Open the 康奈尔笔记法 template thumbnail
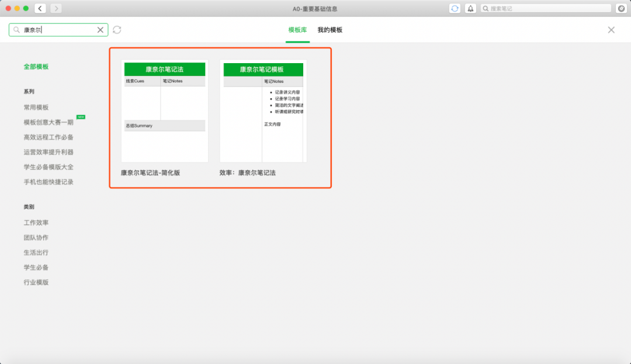 [x=165, y=111]
